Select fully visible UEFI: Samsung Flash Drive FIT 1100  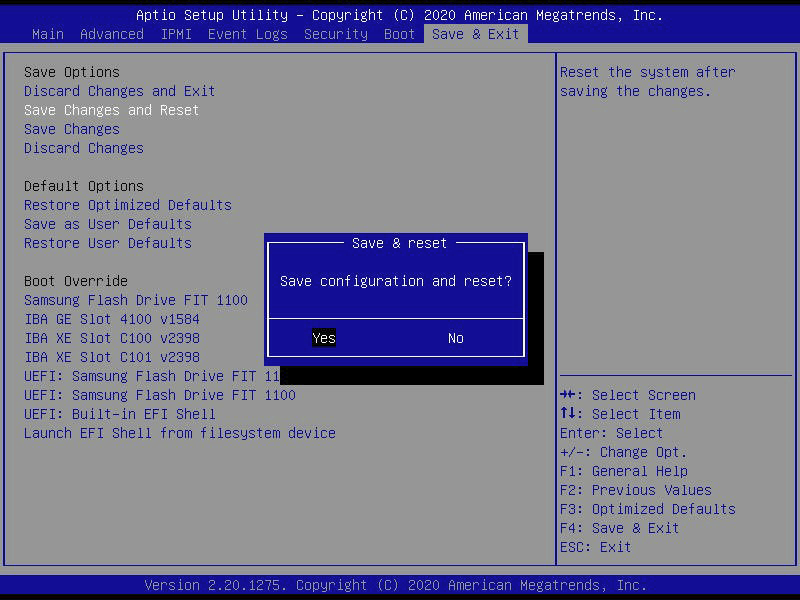coord(160,395)
